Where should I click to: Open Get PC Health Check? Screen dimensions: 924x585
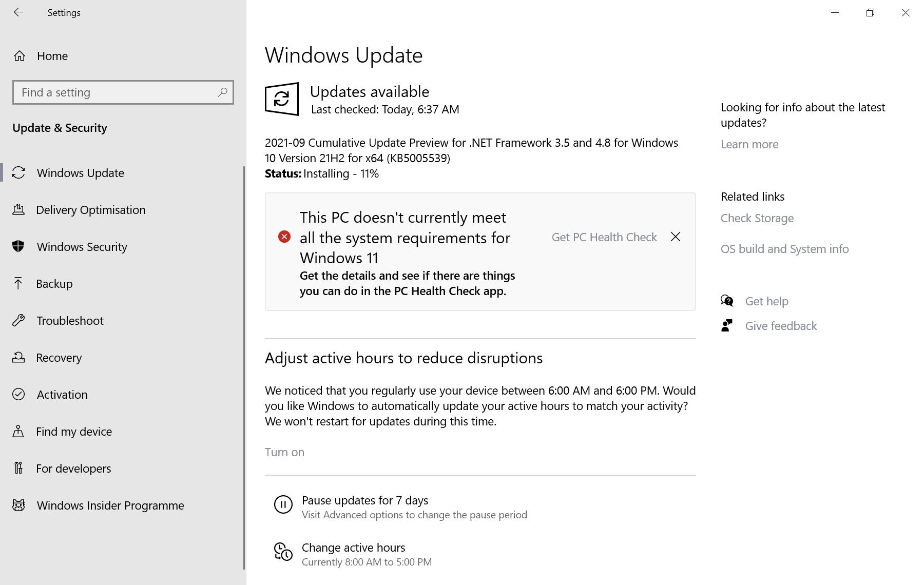(x=604, y=237)
